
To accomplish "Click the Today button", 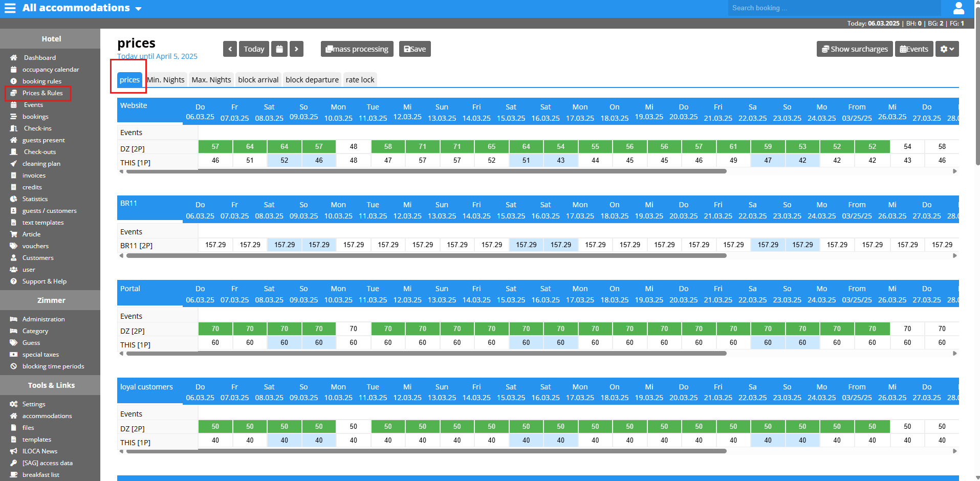I will [x=254, y=49].
